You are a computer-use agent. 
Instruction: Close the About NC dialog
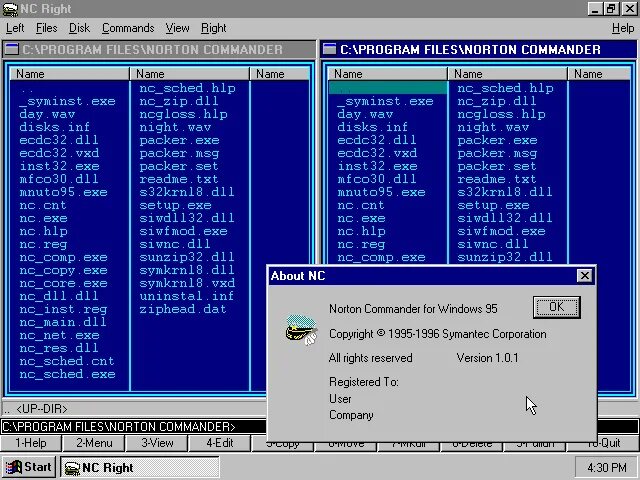(x=584, y=276)
